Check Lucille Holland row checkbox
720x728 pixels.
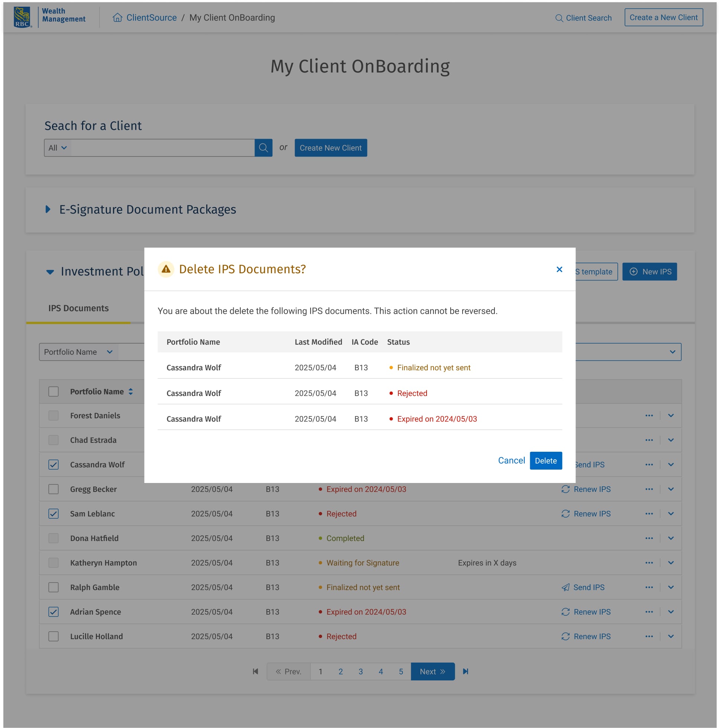(x=53, y=636)
